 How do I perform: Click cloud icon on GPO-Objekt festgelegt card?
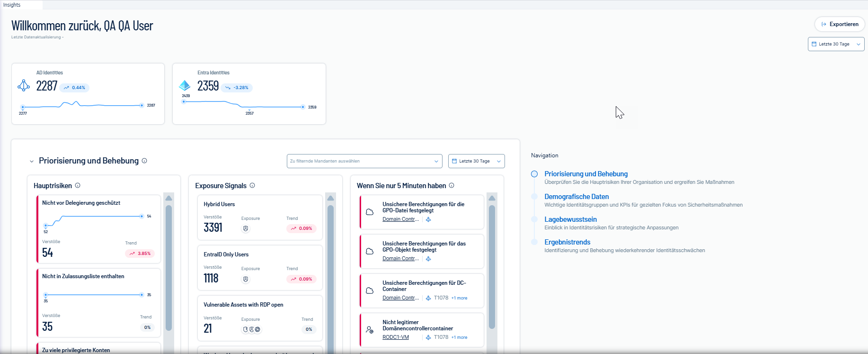tap(370, 251)
